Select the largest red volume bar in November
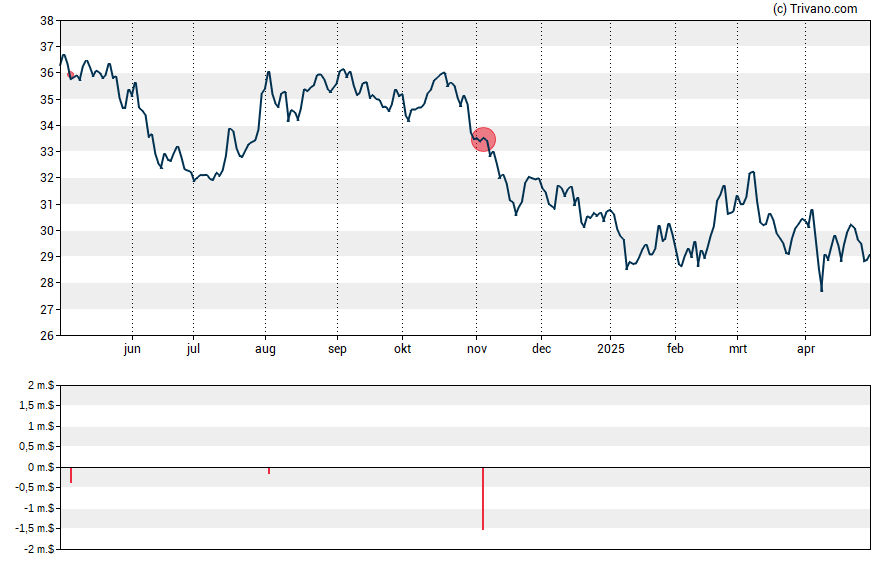888x565 pixels. tap(483, 498)
